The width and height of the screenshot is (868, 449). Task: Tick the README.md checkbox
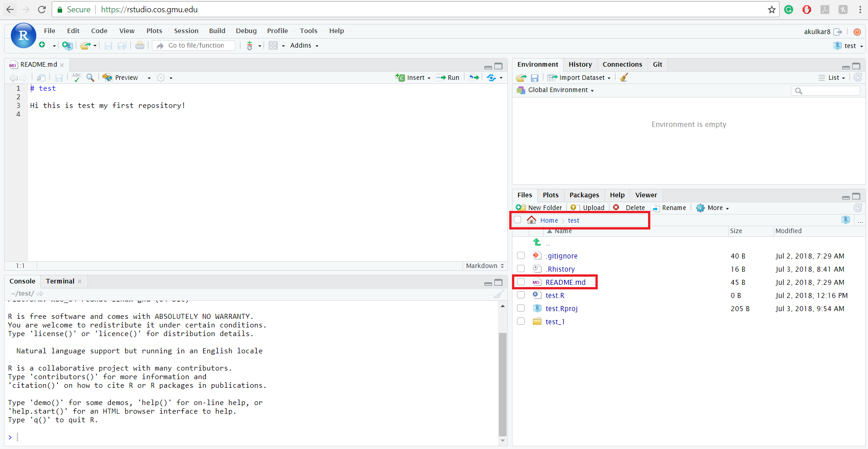521,282
